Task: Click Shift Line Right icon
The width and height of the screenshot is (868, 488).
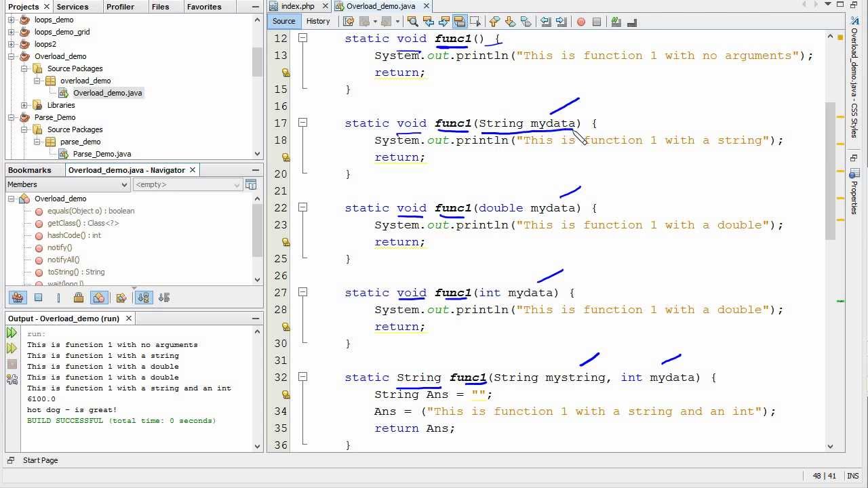Action: point(561,22)
